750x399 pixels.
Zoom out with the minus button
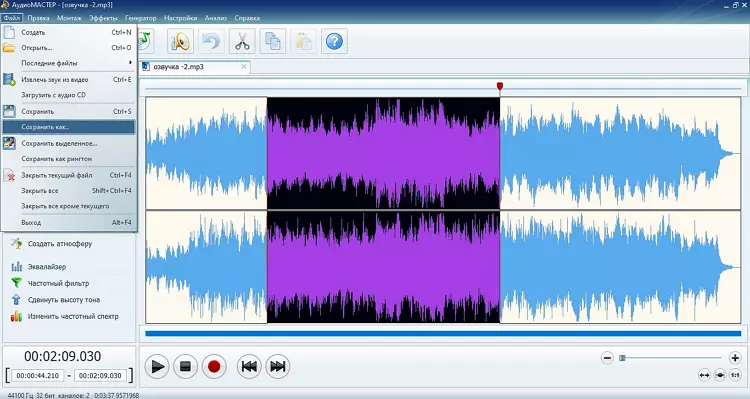(607, 357)
